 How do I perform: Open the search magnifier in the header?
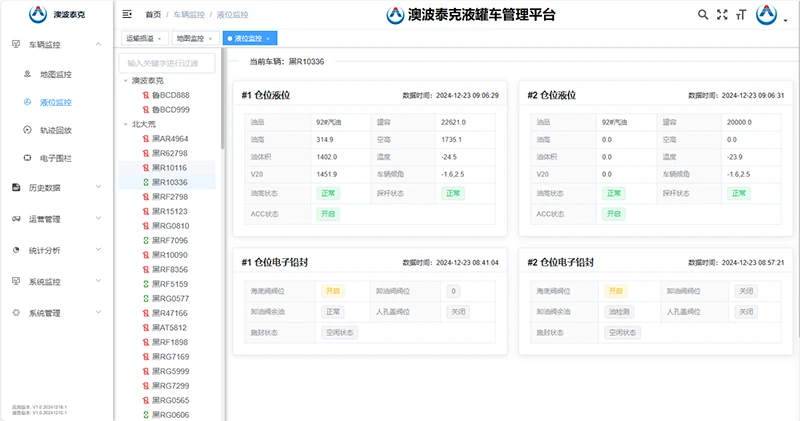coord(703,15)
